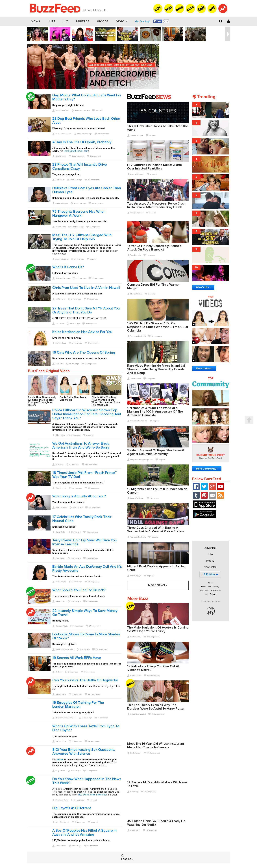
Task: Open the Comcast Drops Bid article link
Action: click(153, 286)
